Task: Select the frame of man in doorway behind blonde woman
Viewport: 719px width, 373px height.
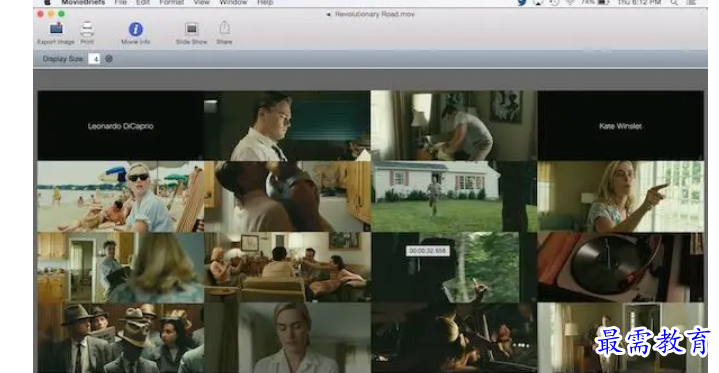Action: point(121,267)
